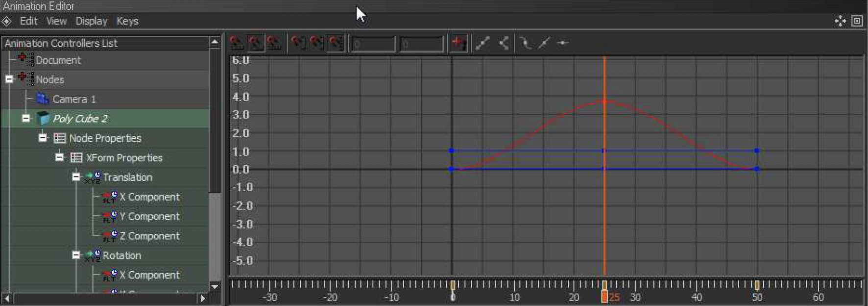Click the horizontal scrollbar left arrow
The image size is (868, 306).
coord(7,298)
